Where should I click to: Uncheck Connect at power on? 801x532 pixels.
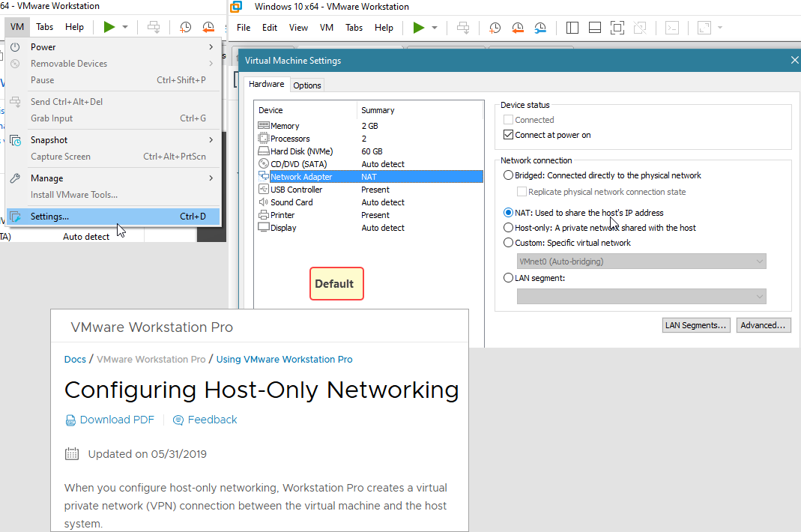508,135
